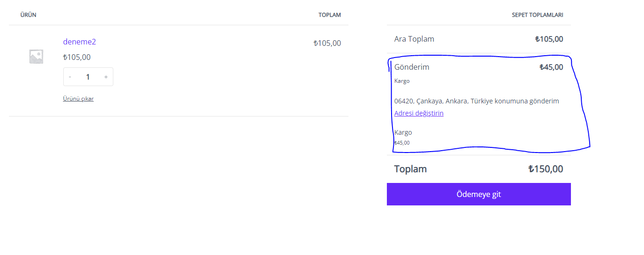The width and height of the screenshot is (644, 255).
Task: Change address via Adresi değiştirin link
Action: 419,113
